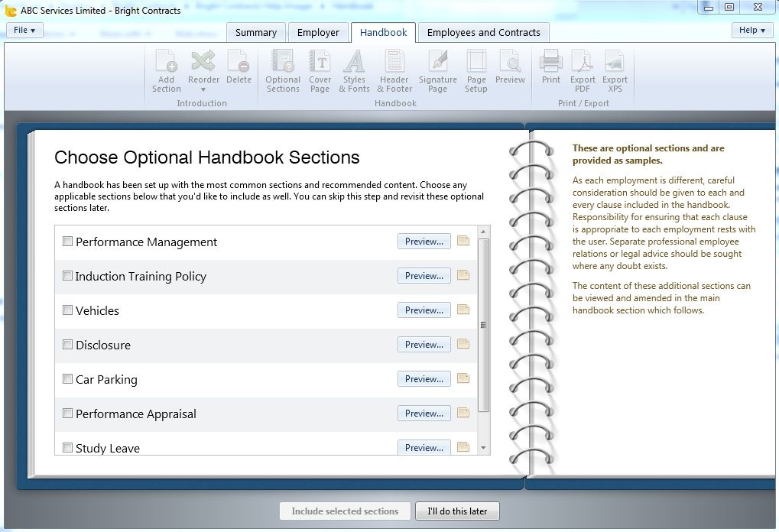This screenshot has height=532, width=779.
Task: Preview the Vehicles section
Action: point(424,310)
